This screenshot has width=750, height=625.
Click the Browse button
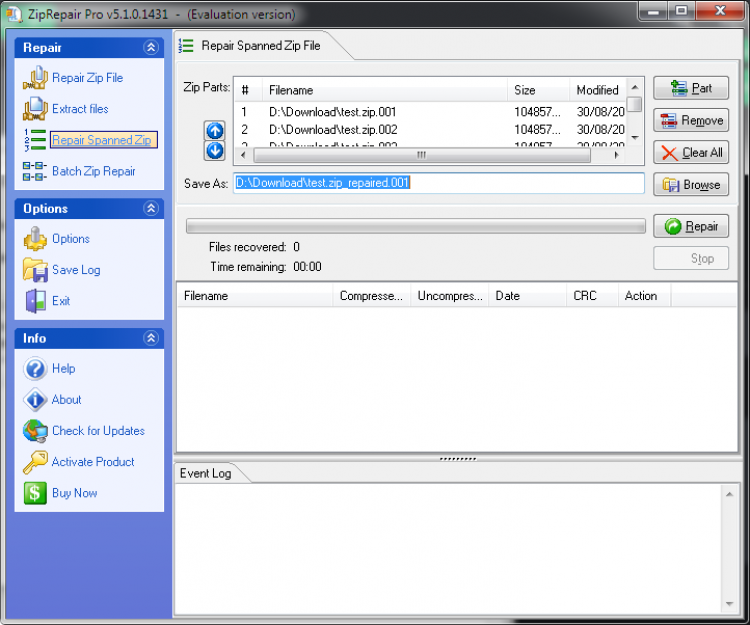691,185
